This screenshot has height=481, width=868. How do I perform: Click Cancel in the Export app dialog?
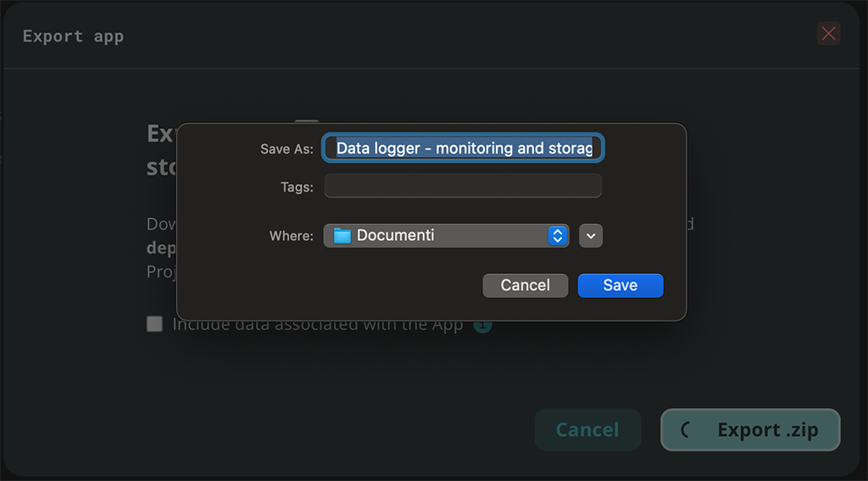pyautogui.click(x=587, y=430)
